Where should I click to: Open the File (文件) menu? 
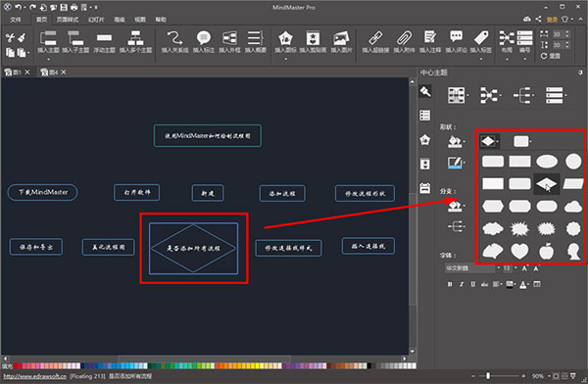(16, 20)
